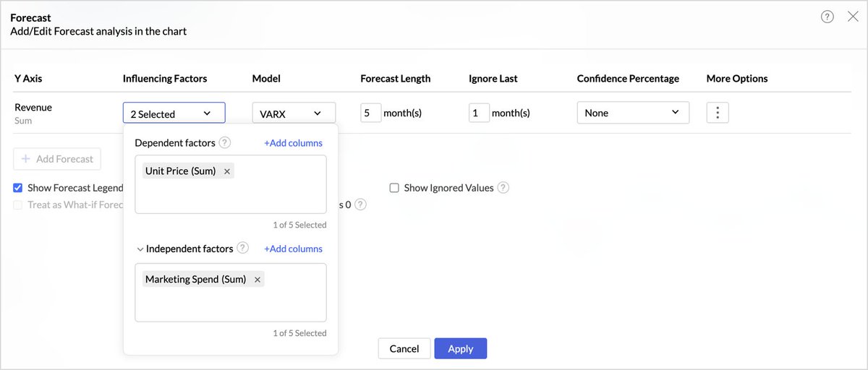Open help icon beside partially hidden option

pyautogui.click(x=360, y=205)
